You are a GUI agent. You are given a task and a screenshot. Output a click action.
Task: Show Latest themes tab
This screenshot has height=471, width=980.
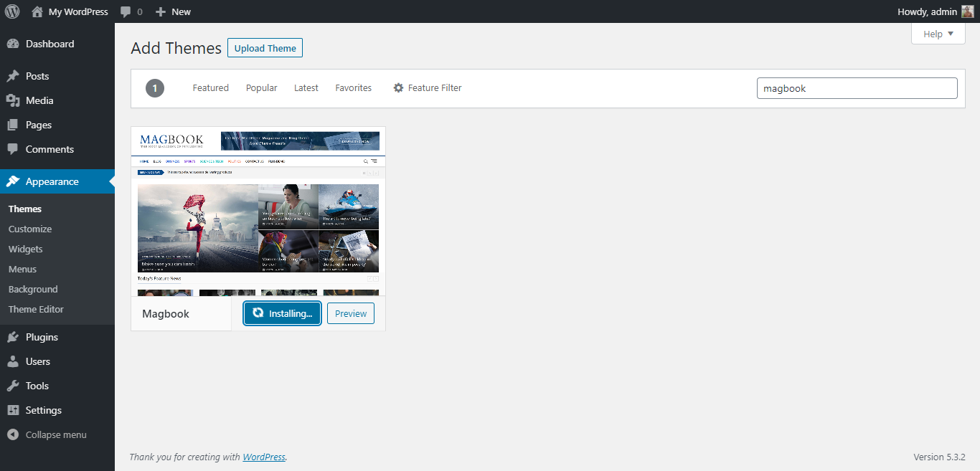coord(306,87)
